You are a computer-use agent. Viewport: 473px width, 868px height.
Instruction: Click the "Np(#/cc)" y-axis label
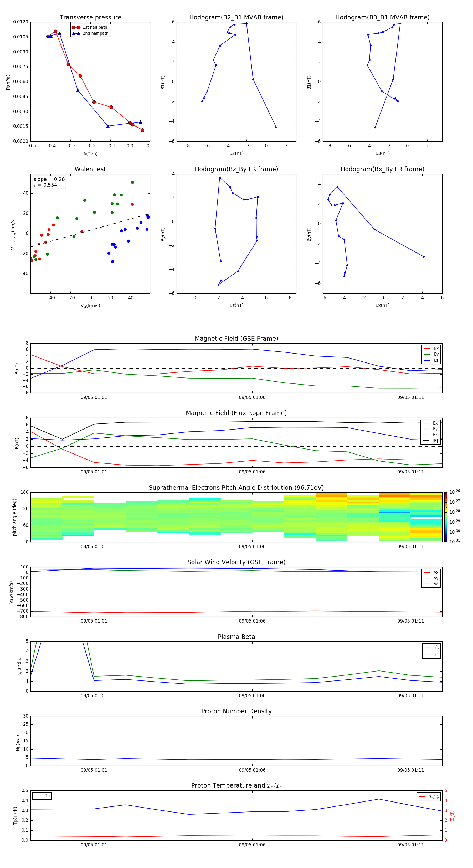pos(18,741)
